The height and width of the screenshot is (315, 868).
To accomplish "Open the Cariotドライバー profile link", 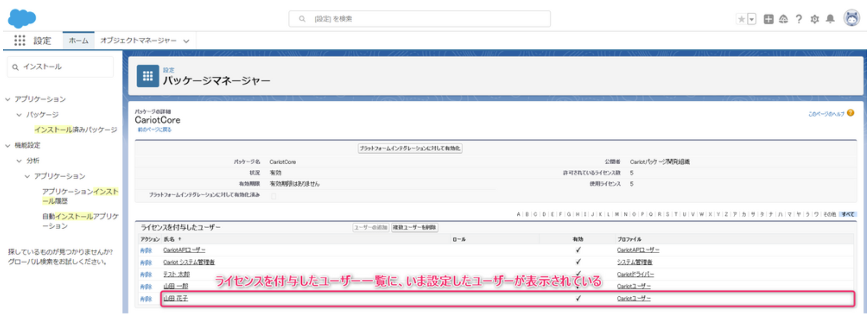I will tap(635, 274).
